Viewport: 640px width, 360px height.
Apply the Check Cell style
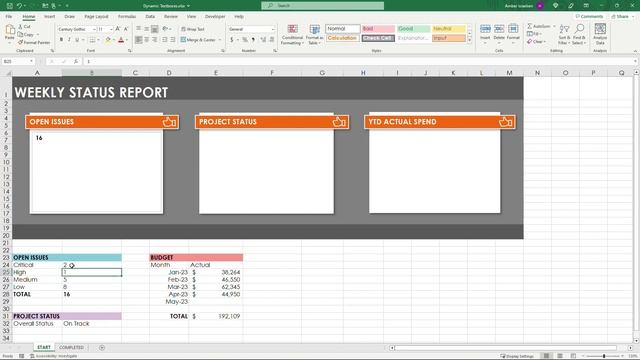[378, 38]
